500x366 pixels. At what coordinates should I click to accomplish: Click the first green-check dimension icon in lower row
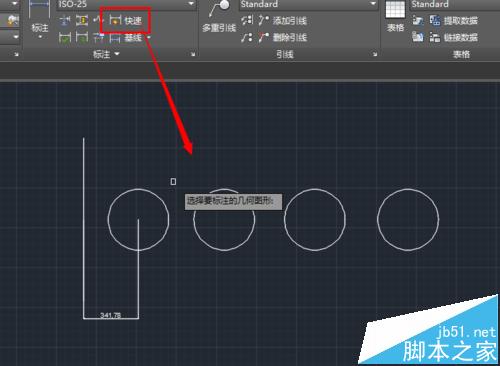(65, 37)
